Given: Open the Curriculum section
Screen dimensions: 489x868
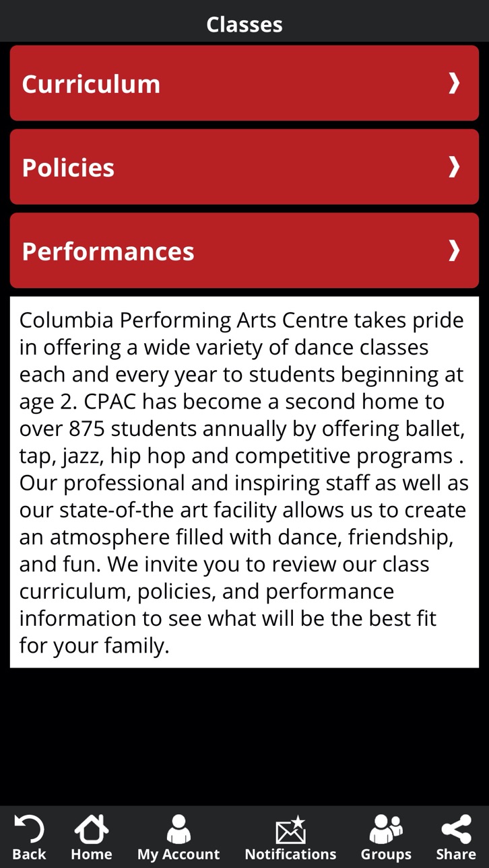Looking at the screenshot, I should [244, 83].
